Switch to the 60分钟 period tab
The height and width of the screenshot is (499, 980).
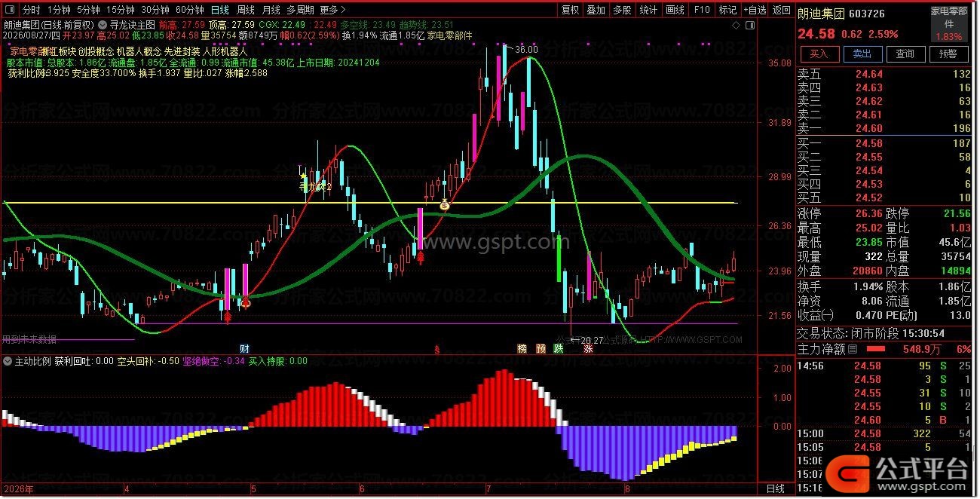(190, 11)
